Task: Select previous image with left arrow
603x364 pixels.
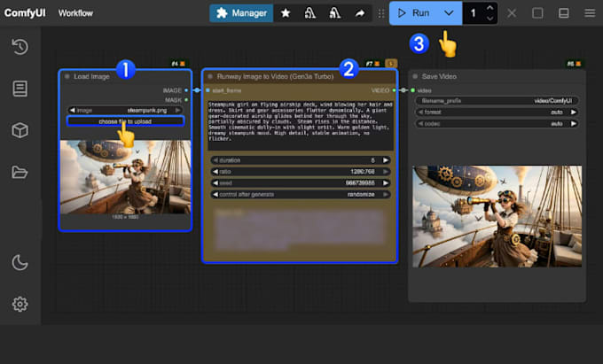Action: click(72, 110)
